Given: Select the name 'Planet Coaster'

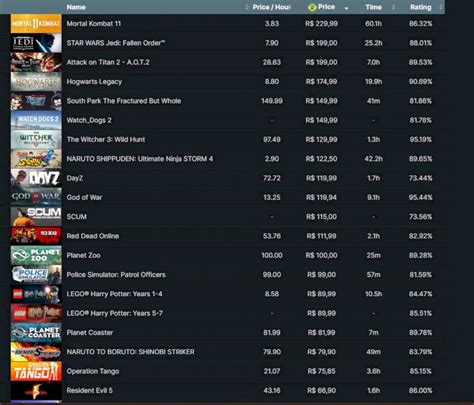Looking at the screenshot, I should tap(90, 333).
